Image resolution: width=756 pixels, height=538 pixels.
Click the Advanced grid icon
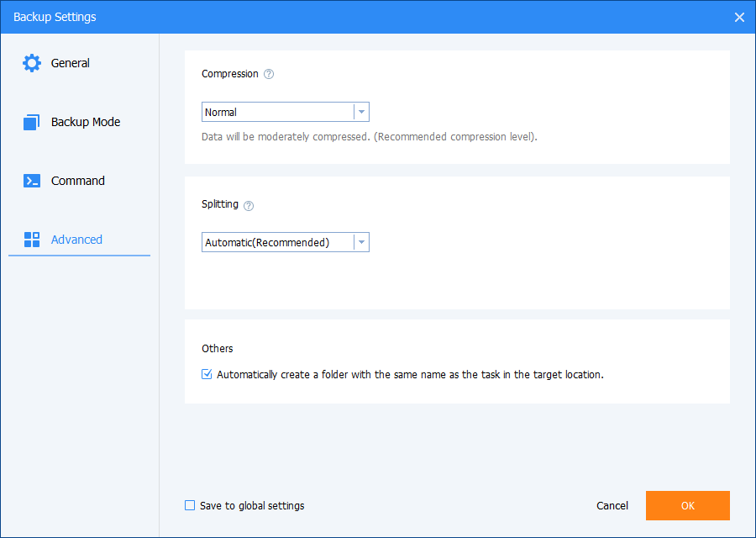[32, 240]
